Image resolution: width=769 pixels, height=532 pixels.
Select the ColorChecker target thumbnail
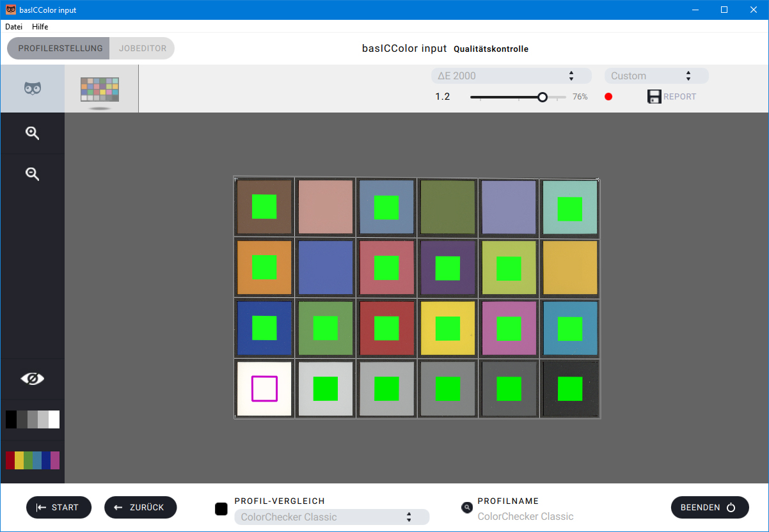pyautogui.click(x=100, y=90)
